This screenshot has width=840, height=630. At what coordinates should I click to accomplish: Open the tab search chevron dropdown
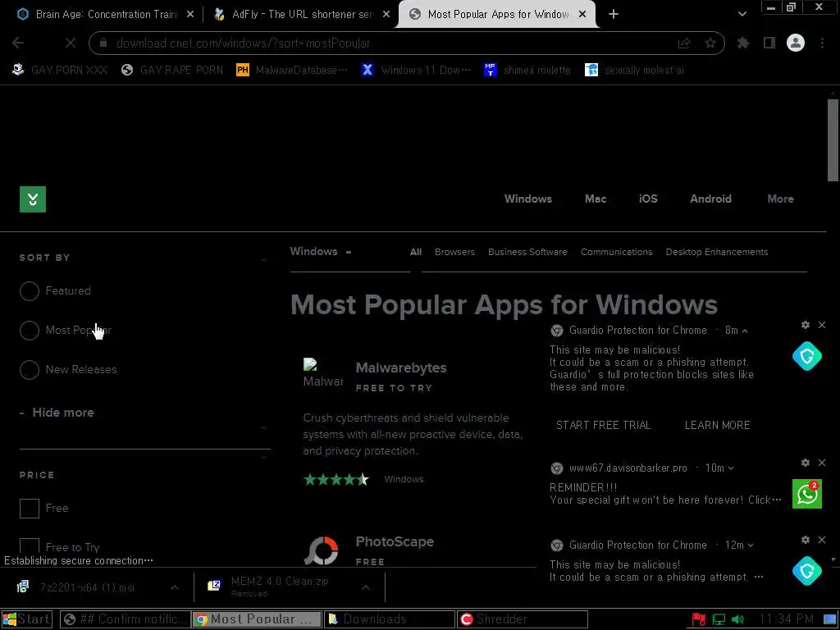tap(742, 15)
